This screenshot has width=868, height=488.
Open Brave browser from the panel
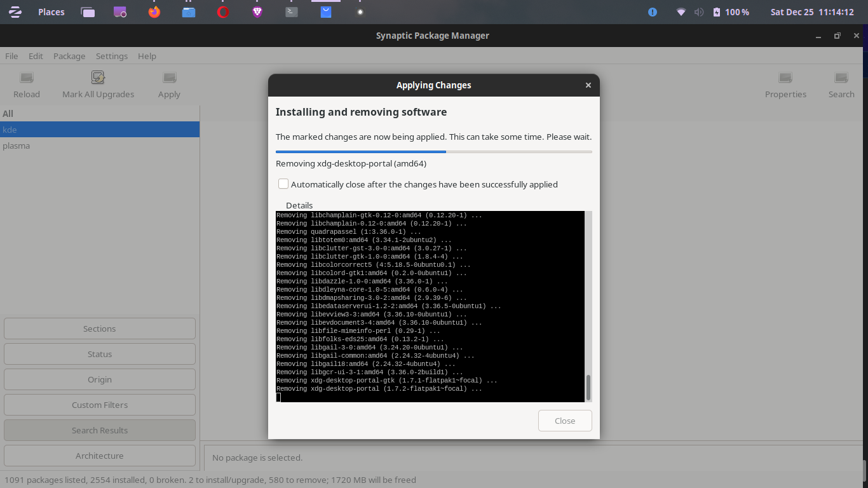[257, 12]
